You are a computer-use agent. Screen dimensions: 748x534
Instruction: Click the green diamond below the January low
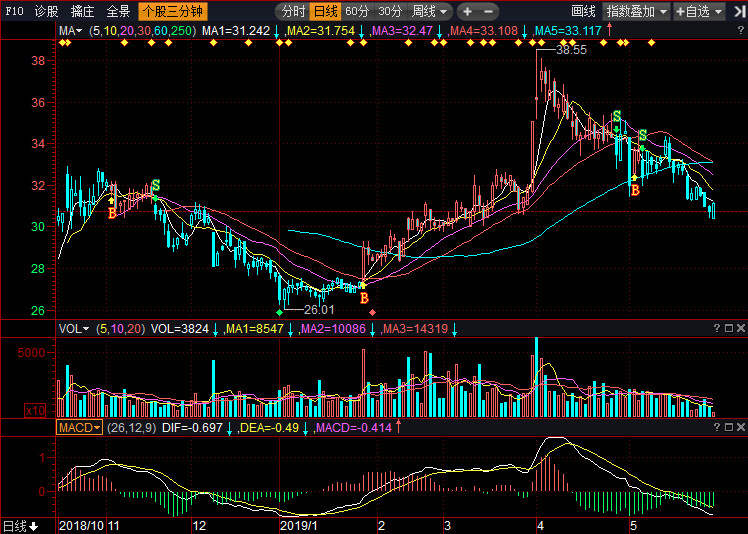(280, 313)
